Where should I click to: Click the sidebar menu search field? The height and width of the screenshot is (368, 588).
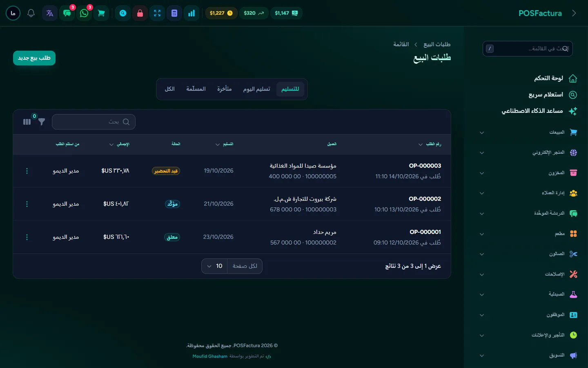(x=528, y=49)
